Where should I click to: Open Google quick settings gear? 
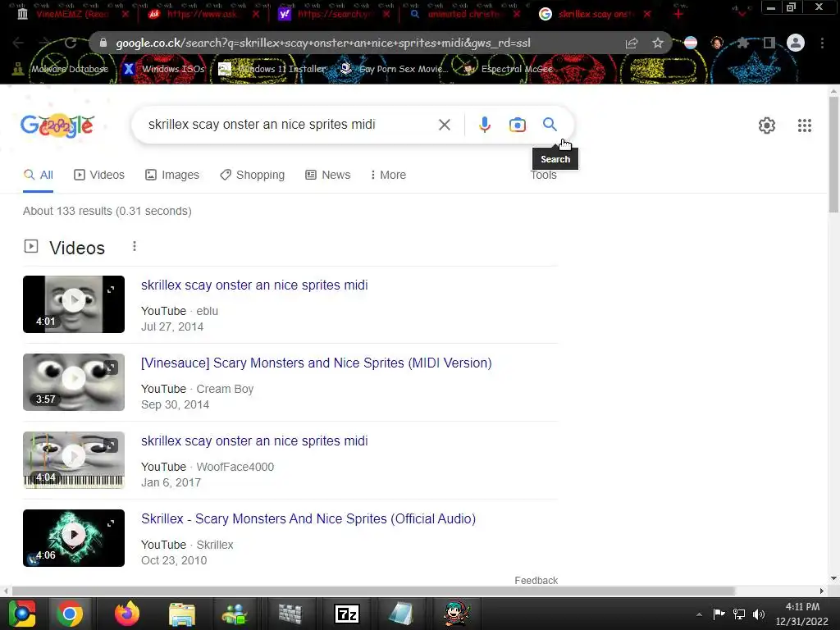coord(767,126)
